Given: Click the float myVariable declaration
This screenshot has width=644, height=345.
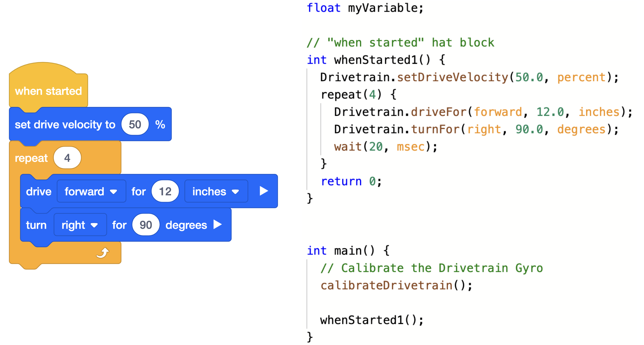Looking at the screenshot, I should [365, 8].
